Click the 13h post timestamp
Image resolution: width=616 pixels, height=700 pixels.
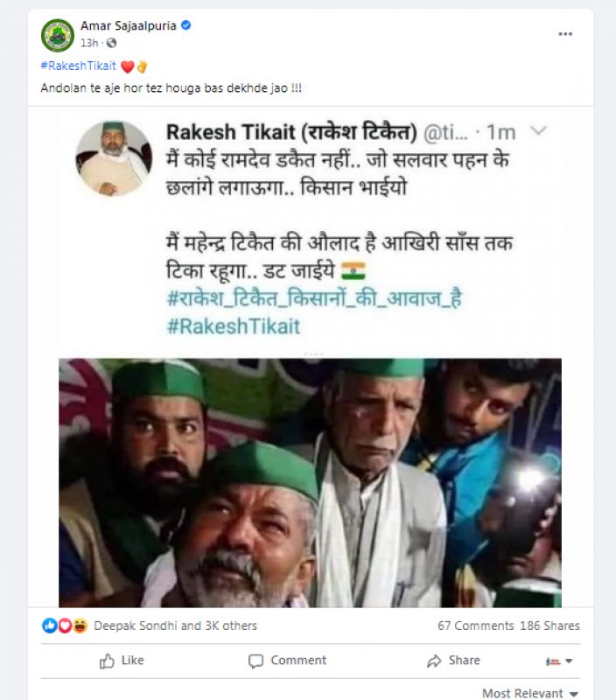tap(89, 43)
